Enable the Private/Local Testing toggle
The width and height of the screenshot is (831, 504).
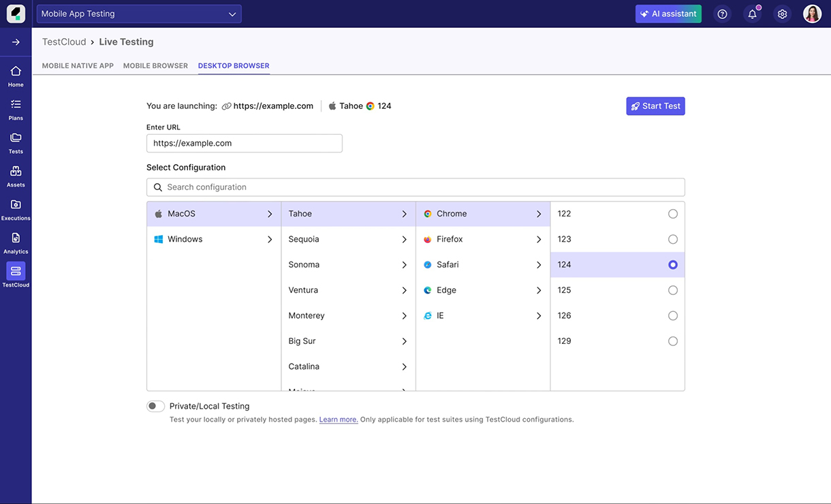coord(155,406)
